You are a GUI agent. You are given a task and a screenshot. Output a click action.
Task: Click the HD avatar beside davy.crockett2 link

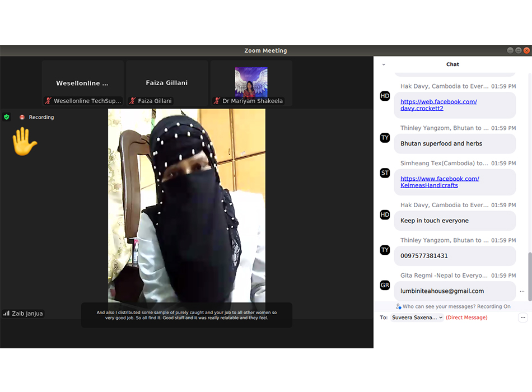(x=385, y=96)
